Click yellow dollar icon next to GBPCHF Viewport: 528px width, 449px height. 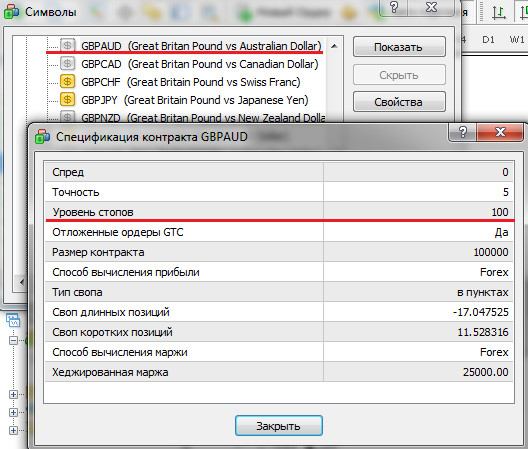coord(67,82)
